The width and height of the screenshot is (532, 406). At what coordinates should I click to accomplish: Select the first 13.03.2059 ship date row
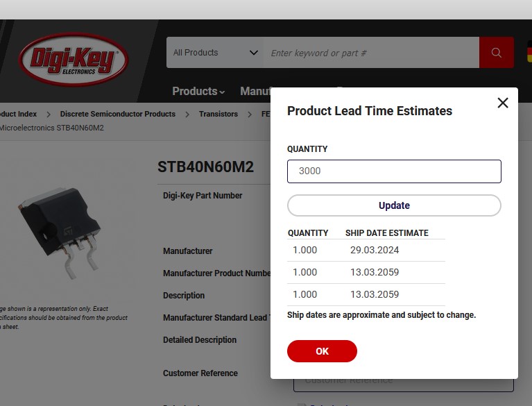click(366, 272)
